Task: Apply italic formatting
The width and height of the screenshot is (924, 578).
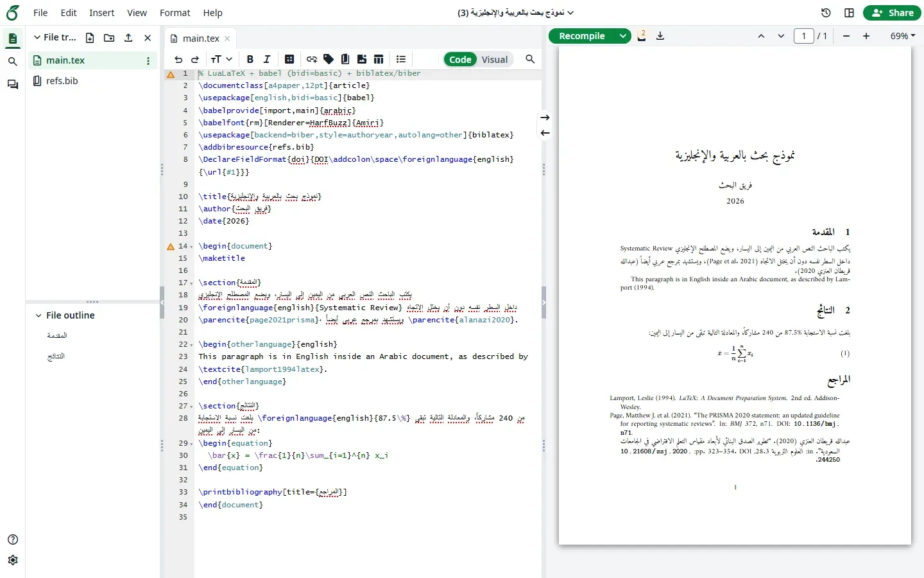Action: pyautogui.click(x=267, y=60)
